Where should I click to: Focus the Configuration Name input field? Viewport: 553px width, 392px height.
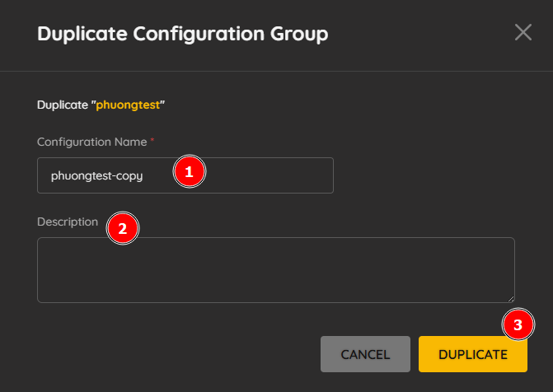(x=185, y=175)
